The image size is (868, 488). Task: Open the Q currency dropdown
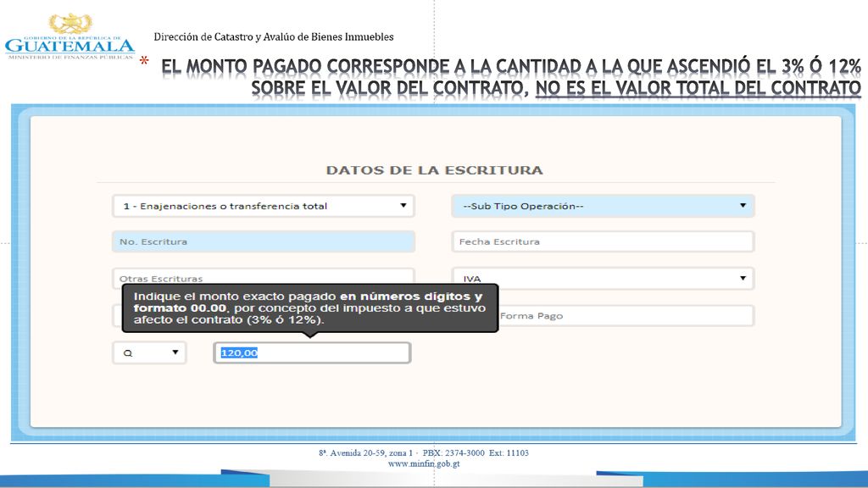[x=149, y=352]
